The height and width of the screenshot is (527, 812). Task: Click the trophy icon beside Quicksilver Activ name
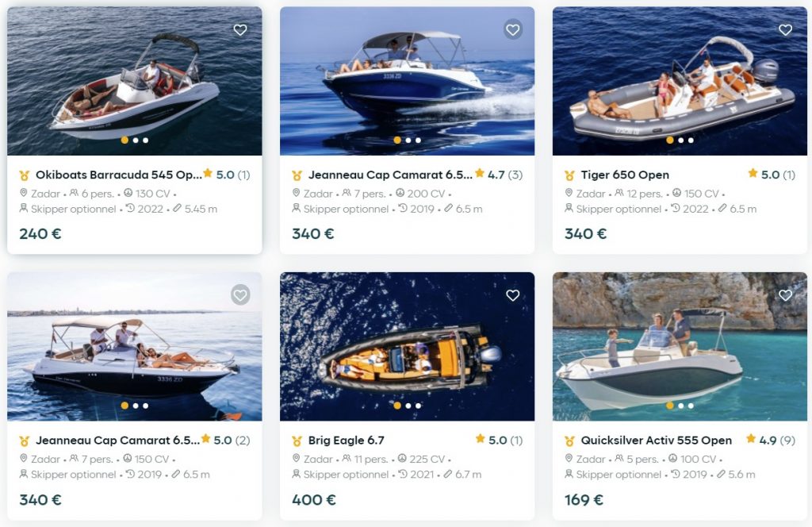[568, 440]
